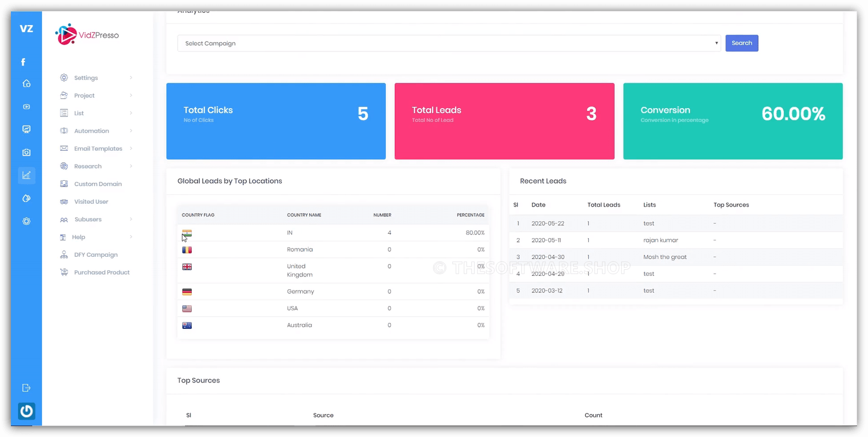Expand the Settings menu chevron
The height and width of the screenshot is (437, 868).
(x=131, y=78)
